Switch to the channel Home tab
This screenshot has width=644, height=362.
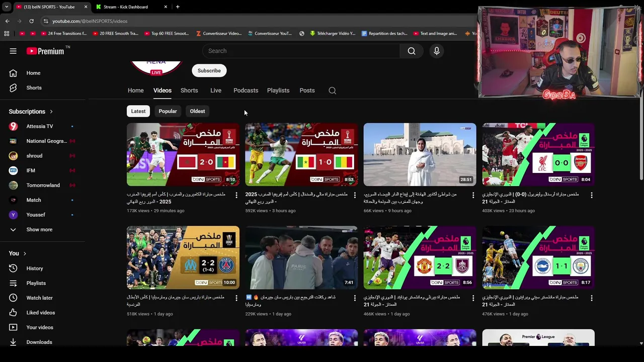click(135, 90)
